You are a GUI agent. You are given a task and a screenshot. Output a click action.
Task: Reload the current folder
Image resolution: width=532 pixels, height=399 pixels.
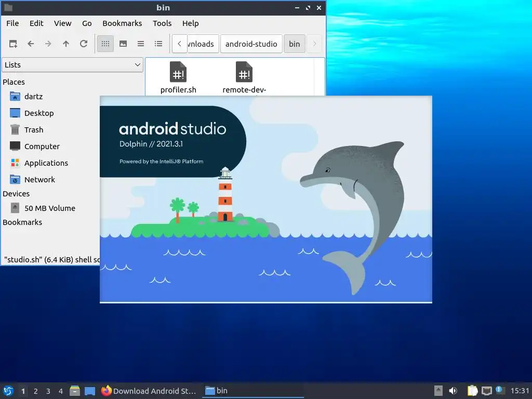84,44
